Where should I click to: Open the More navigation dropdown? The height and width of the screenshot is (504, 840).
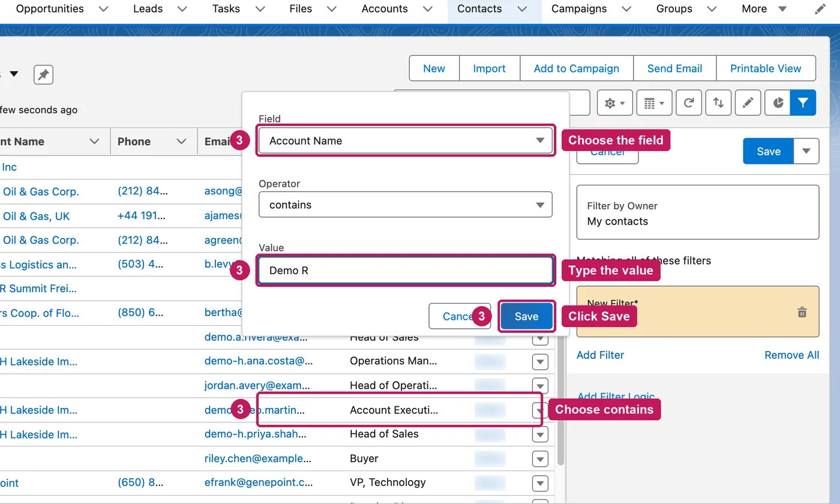[x=764, y=9]
